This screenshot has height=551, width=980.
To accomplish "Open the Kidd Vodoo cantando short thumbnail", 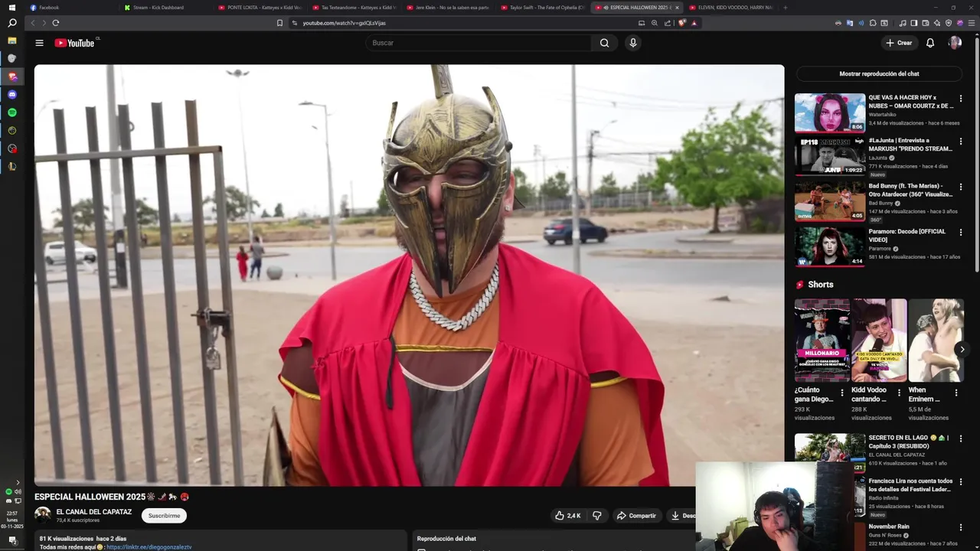I will [x=879, y=341].
